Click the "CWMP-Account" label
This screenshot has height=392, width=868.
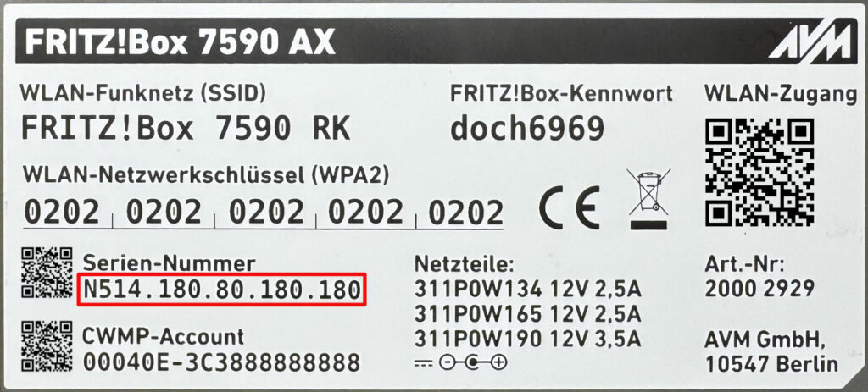[x=163, y=337]
